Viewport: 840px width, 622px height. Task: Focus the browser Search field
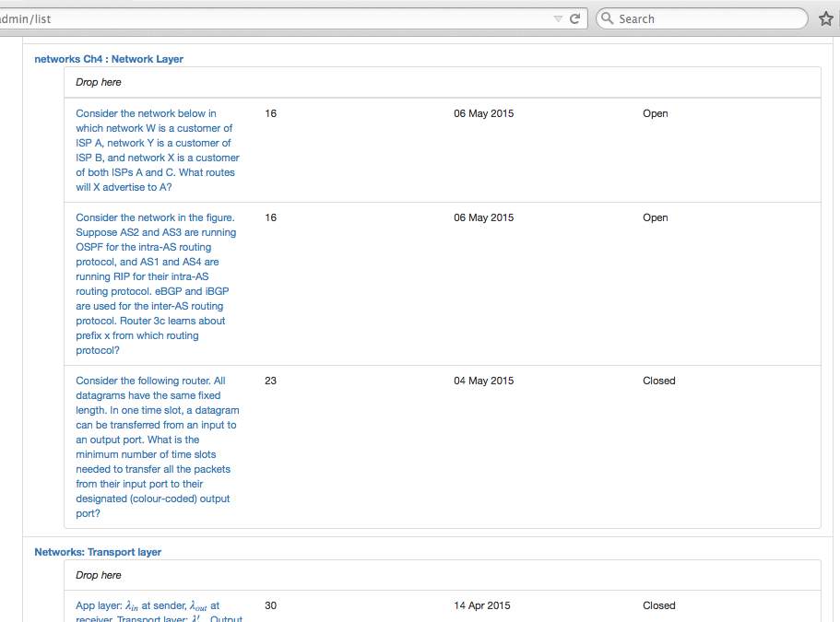pos(702,18)
